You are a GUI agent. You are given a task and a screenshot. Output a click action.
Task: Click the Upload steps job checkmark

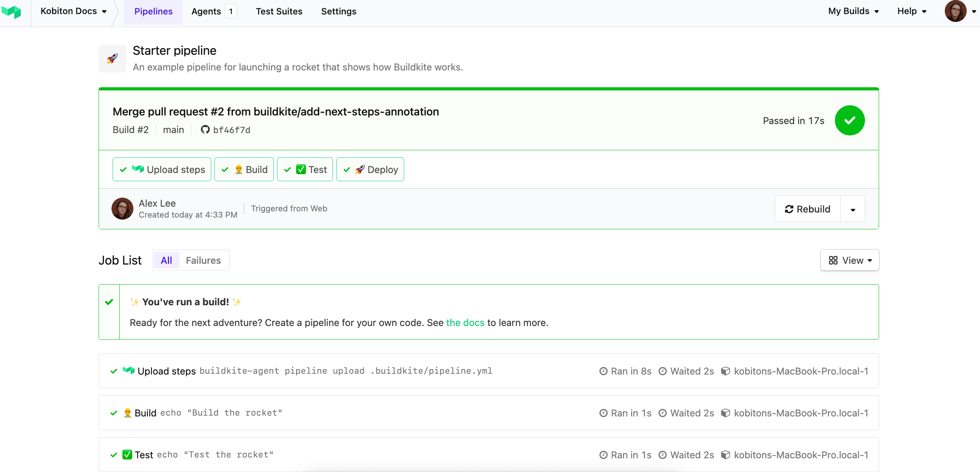[x=114, y=371]
